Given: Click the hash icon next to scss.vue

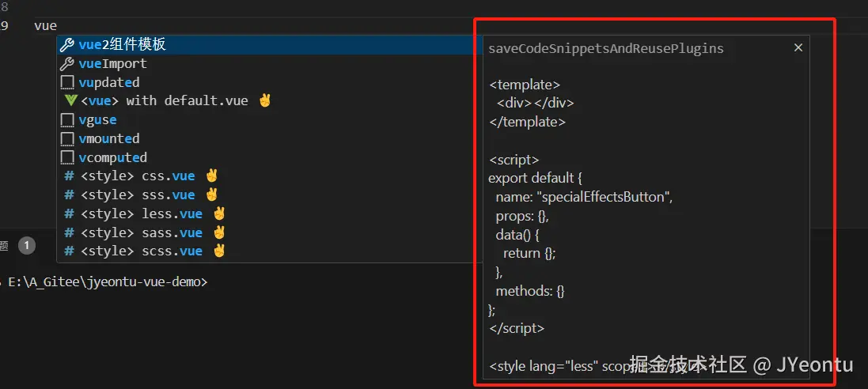Looking at the screenshot, I should [x=69, y=251].
